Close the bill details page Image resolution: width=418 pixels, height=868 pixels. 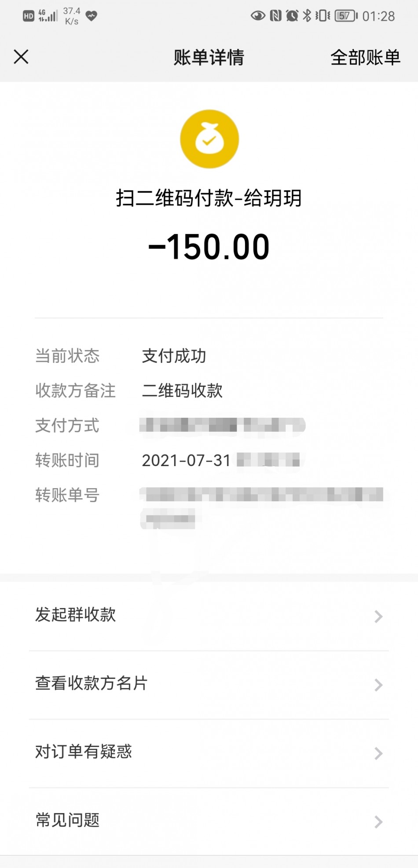[21, 57]
